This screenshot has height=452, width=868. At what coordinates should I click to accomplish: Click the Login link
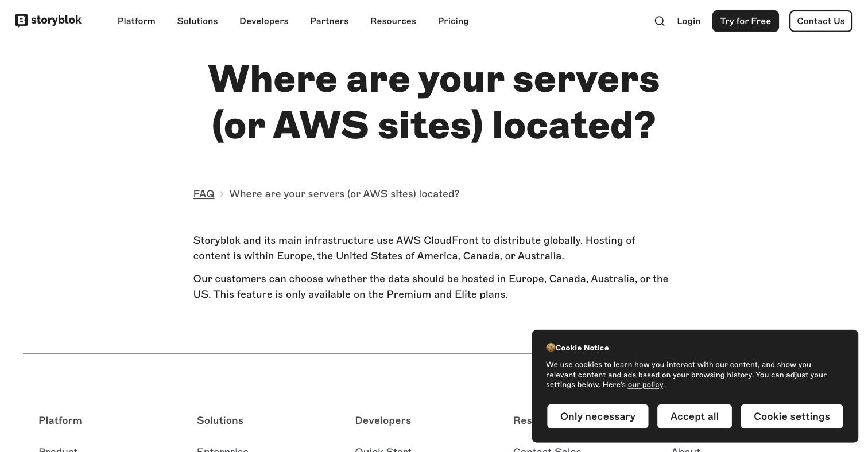(689, 21)
